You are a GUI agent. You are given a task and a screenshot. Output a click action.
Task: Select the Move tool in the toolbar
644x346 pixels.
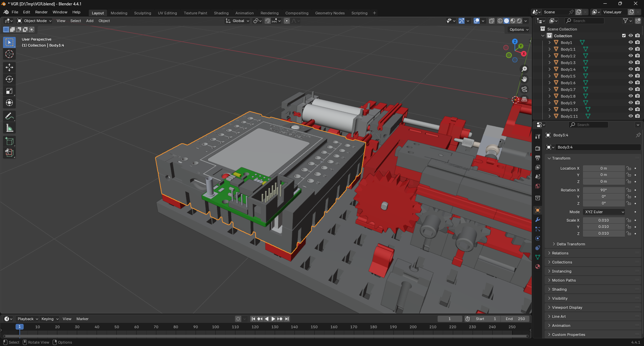pyautogui.click(x=9, y=67)
